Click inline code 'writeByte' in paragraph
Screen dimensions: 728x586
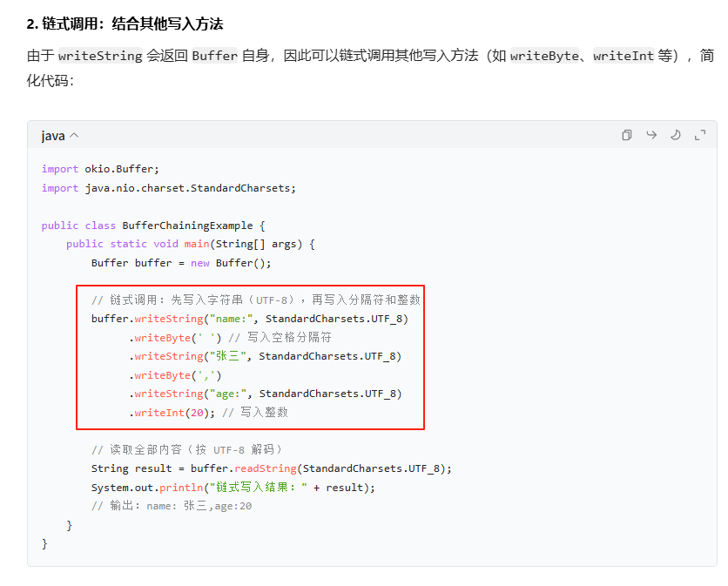pyautogui.click(x=544, y=56)
